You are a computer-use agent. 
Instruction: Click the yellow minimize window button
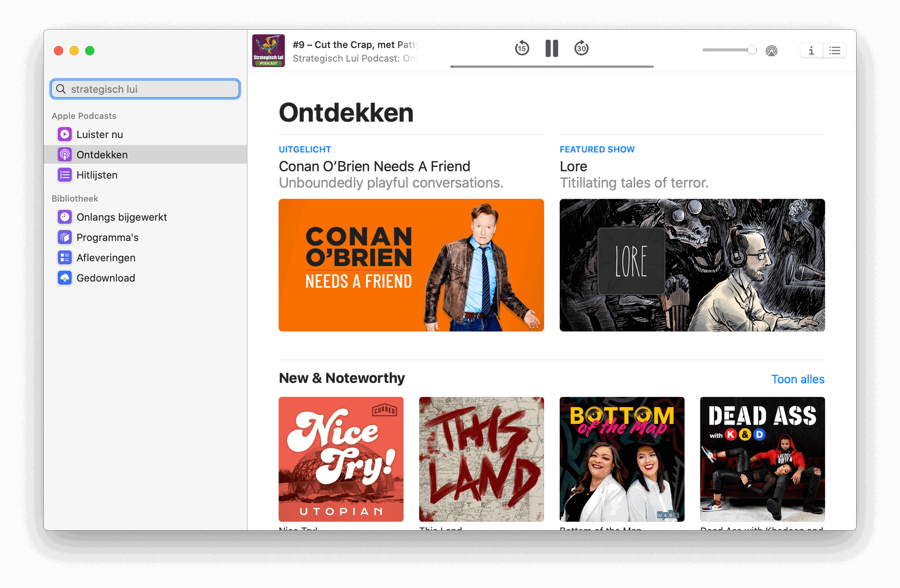[x=74, y=51]
